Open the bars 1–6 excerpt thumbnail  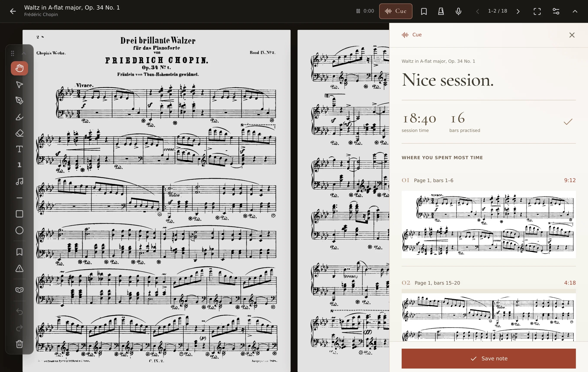click(x=489, y=224)
